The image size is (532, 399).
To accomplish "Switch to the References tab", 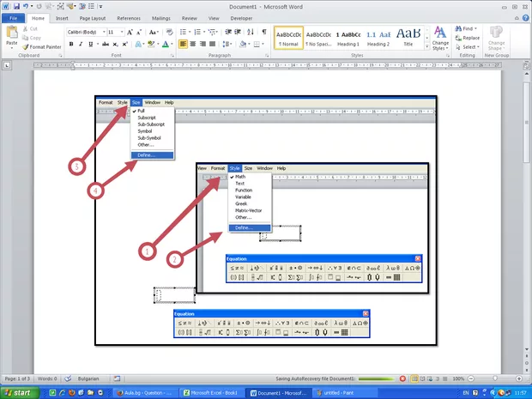I will coord(129,18).
